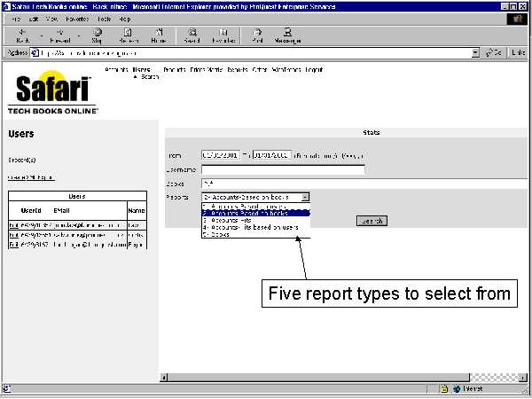Open the File menu

16,19
